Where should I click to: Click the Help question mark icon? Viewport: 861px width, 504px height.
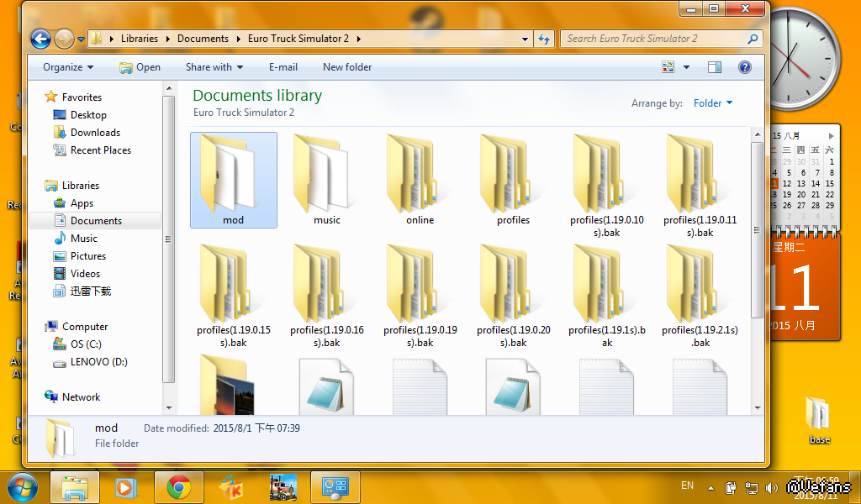pyautogui.click(x=744, y=67)
